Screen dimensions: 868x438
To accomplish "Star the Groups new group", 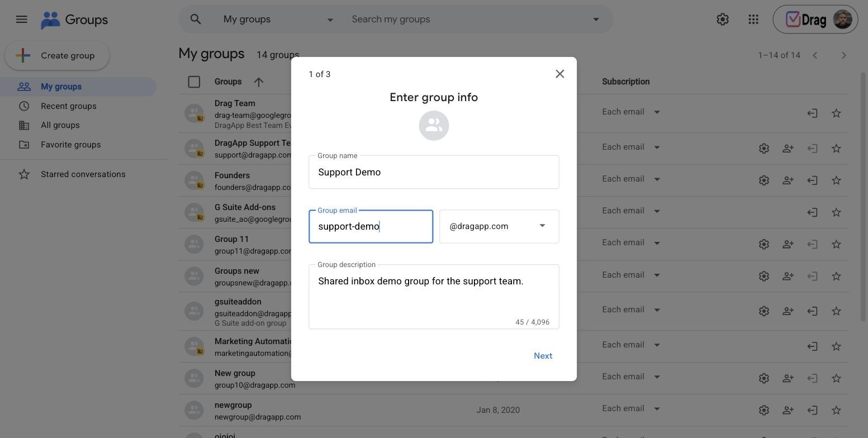I will coord(836,276).
